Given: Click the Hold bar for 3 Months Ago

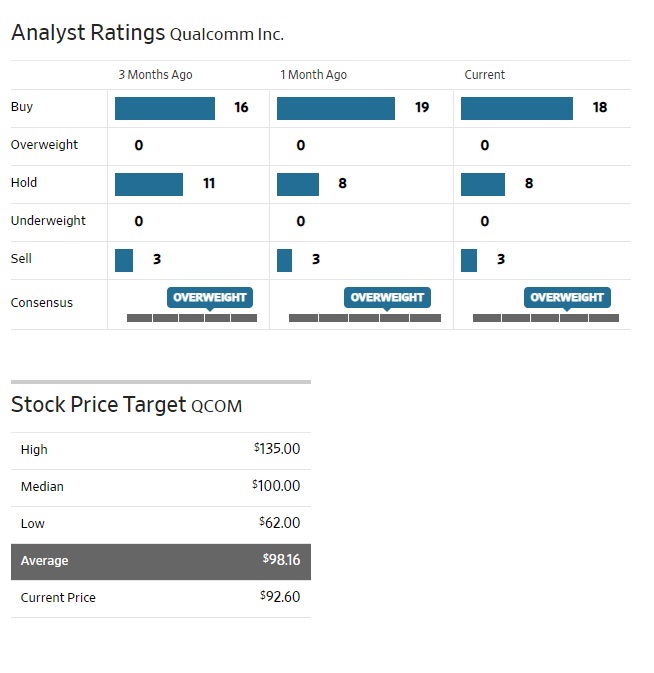Looking at the screenshot, I should [x=149, y=184].
